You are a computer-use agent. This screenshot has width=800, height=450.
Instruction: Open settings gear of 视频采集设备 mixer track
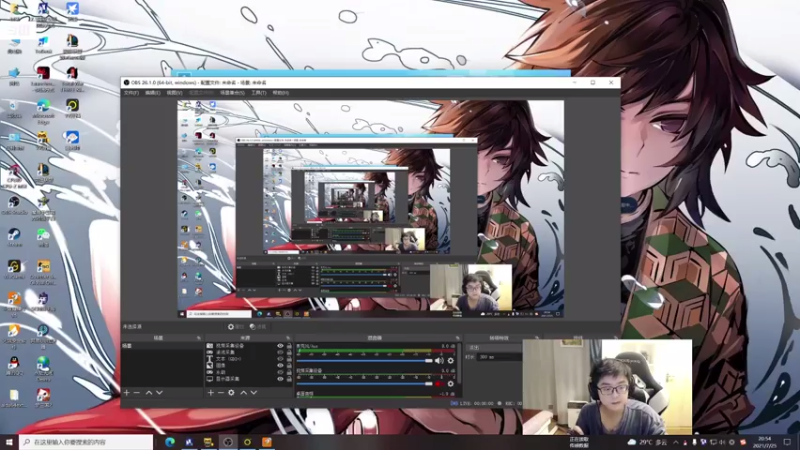pos(451,384)
